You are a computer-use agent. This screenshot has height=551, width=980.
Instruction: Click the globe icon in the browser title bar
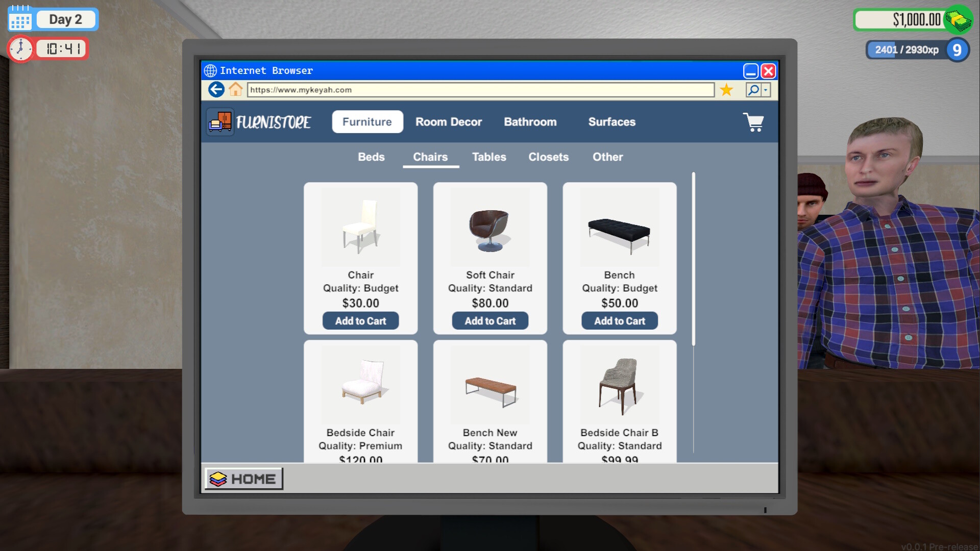pos(210,70)
